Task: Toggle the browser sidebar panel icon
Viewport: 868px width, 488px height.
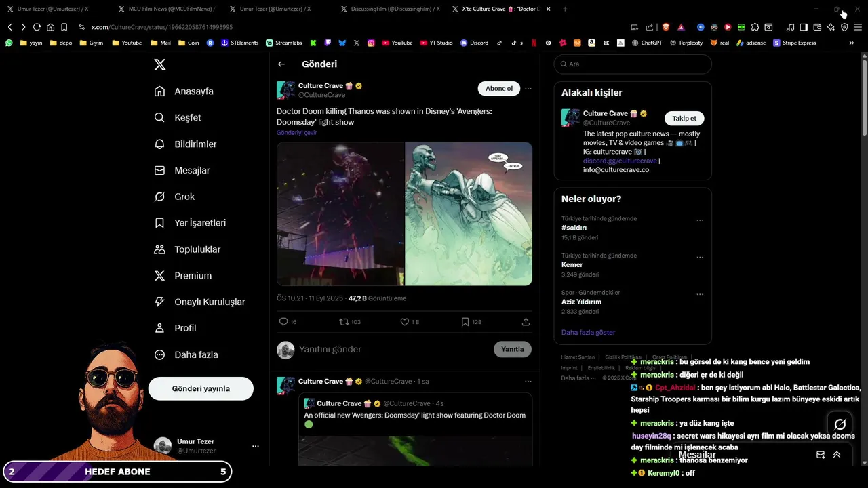Action: pyautogui.click(x=804, y=27)
